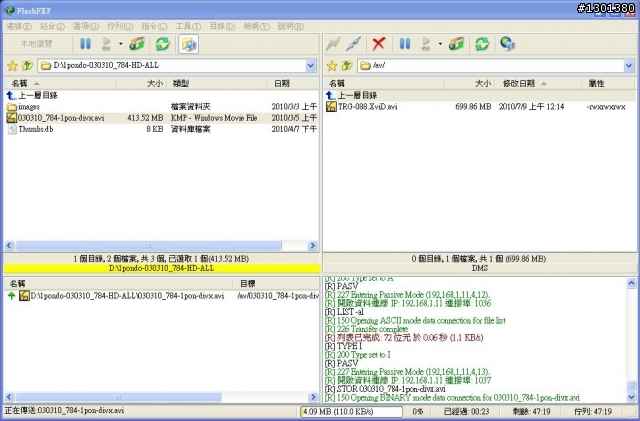Click the globe site manager icon

[x=507, y=44]
